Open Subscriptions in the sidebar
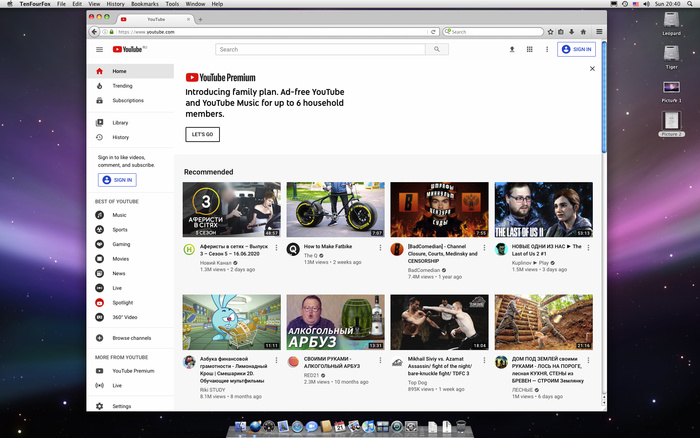 pyautogui.click(x=130, y=100)
